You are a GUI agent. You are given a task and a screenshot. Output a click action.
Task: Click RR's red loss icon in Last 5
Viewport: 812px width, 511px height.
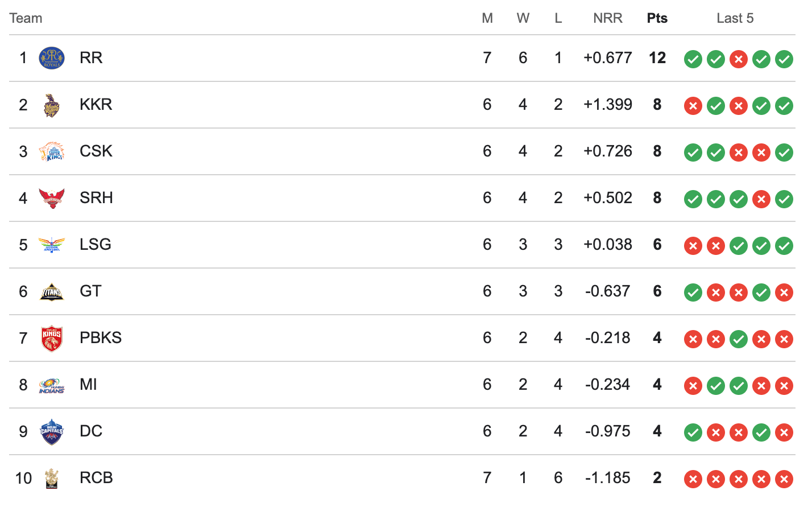tap(739, 59)
